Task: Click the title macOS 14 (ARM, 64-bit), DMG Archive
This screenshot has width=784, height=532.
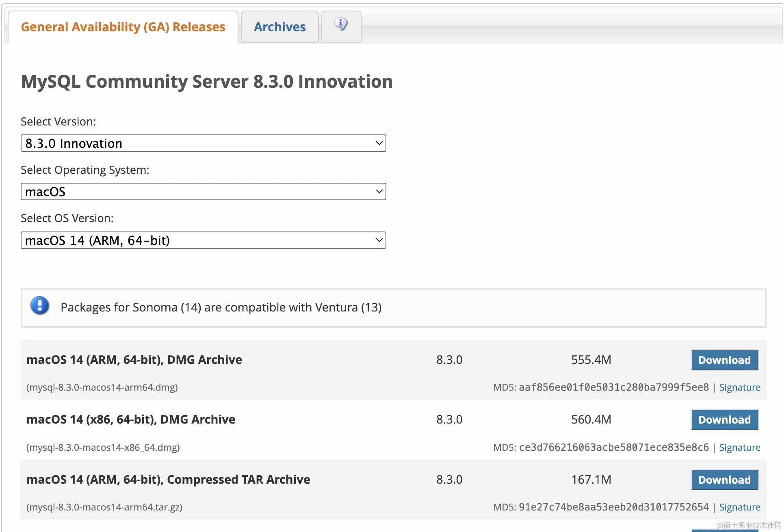Action: (x=134, y=360)
